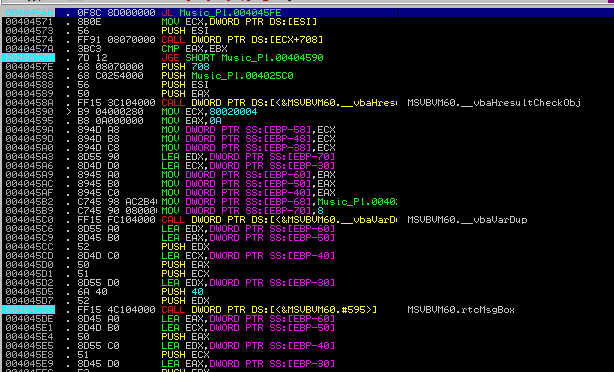Click the PUSH Music_Pl.004025C0 instruction

coord(227,76)
